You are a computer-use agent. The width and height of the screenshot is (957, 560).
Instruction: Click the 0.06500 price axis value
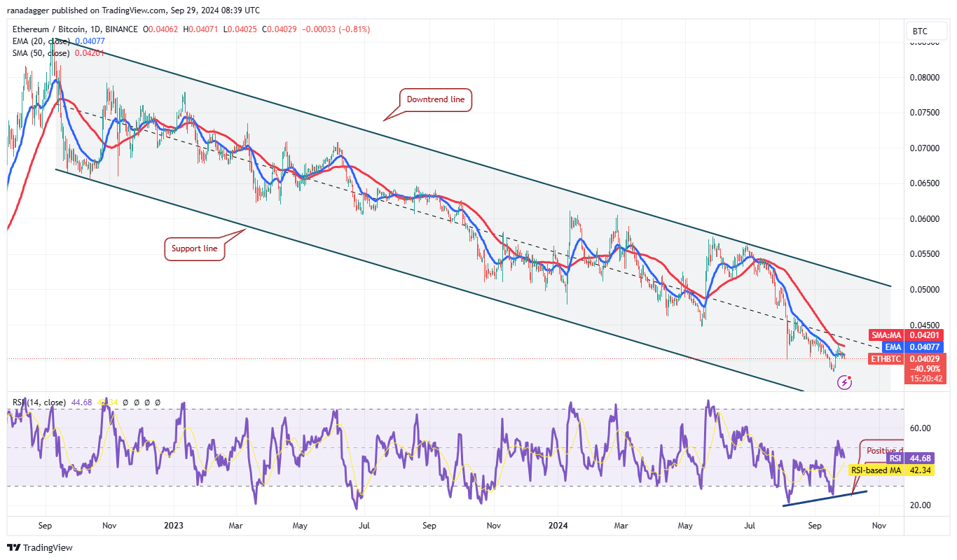pos(926,183)
